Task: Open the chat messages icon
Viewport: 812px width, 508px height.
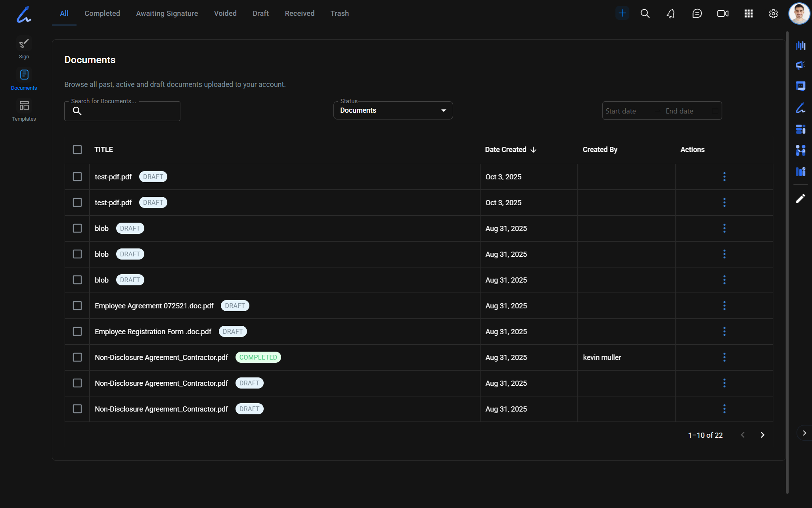Action: pyautogui.click(x=697, y=13)
